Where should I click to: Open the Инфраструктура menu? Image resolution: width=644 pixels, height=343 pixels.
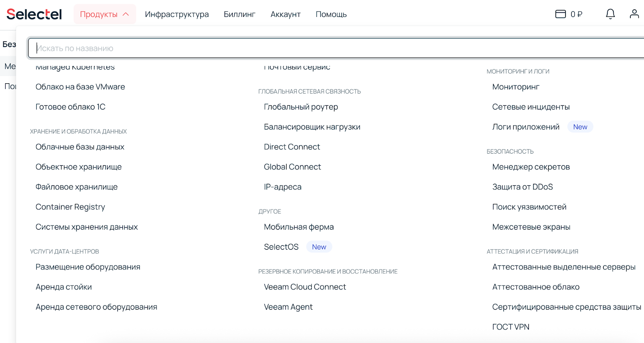(177, 14)
